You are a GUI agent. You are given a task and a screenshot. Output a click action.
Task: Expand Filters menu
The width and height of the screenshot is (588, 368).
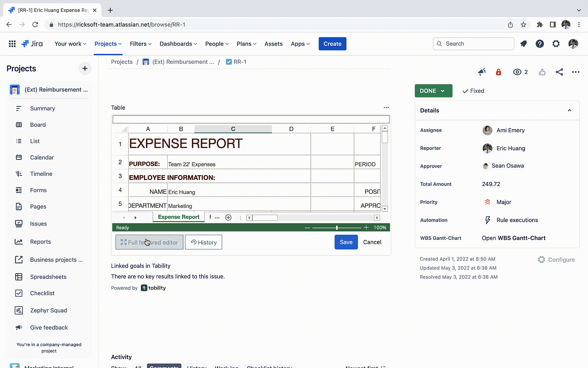tap(141, 44)
